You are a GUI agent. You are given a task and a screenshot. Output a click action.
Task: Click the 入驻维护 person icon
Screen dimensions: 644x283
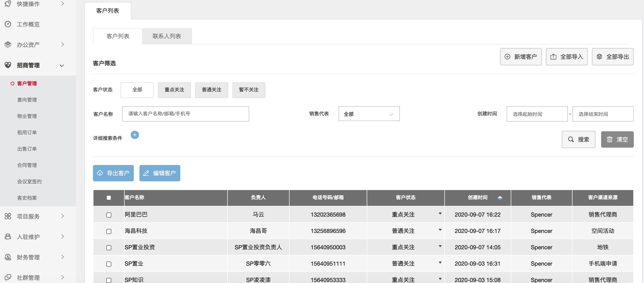8,237
